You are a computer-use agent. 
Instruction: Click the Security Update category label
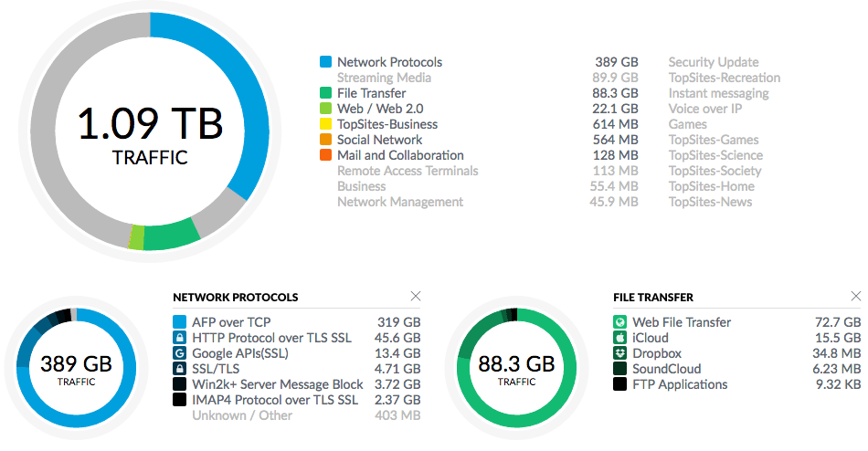coord(713,62)
